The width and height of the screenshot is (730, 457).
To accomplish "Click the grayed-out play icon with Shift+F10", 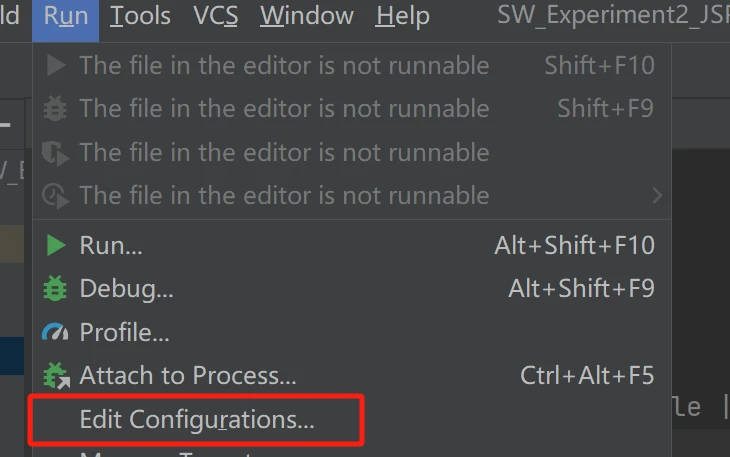I will point(56,65).
